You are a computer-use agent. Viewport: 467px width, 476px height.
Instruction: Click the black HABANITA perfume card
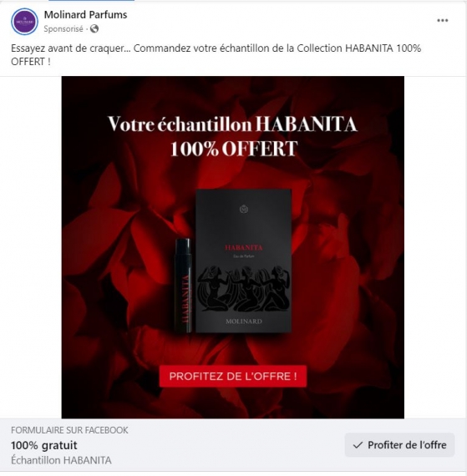pos(243,261)
